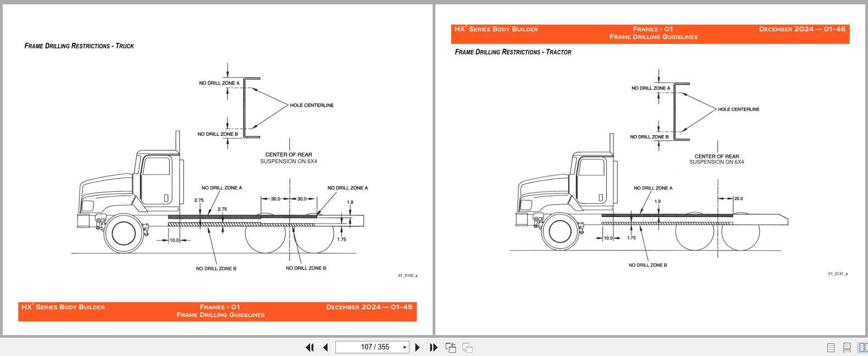Click the '20.0' dimension on tractor diagram
This screenshot has width=868, height=356.
[x=738, y=199]
